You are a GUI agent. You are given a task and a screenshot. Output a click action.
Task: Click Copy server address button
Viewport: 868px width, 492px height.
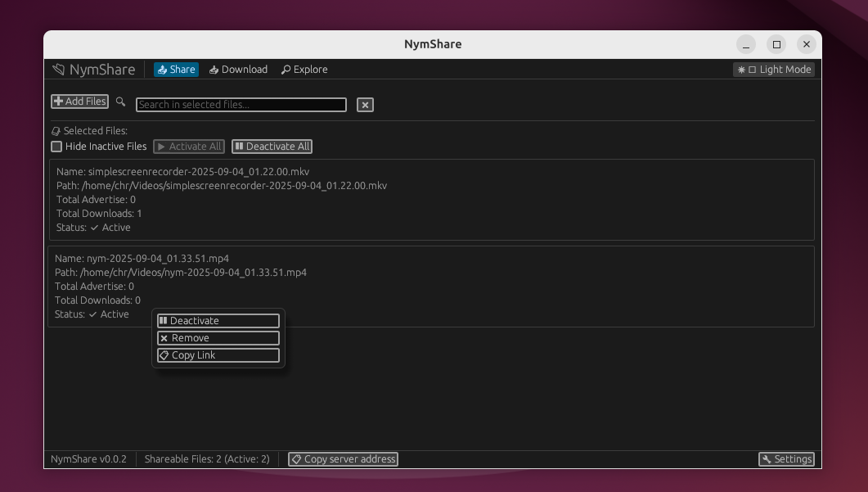[343, 459]
